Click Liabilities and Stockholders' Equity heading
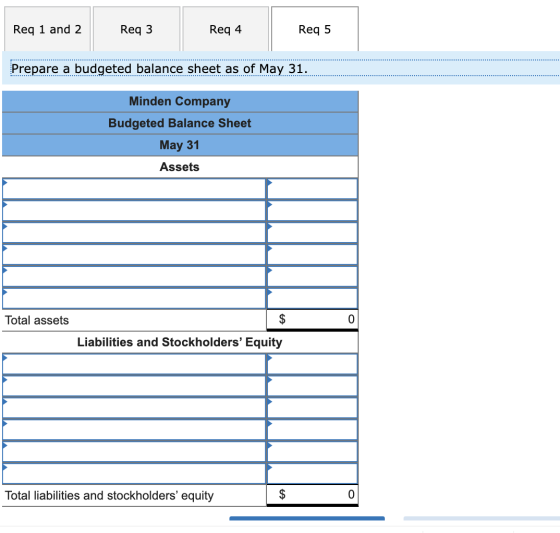This screenshot has height=533, width=560. (x=180, y=342)
